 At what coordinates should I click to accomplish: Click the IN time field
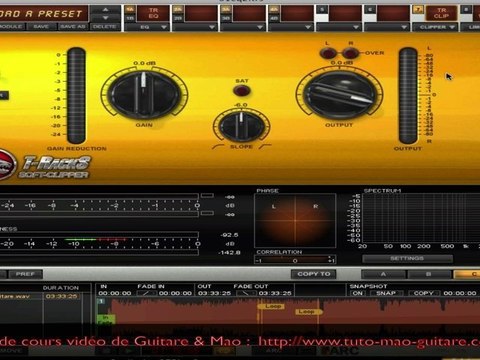115,293
